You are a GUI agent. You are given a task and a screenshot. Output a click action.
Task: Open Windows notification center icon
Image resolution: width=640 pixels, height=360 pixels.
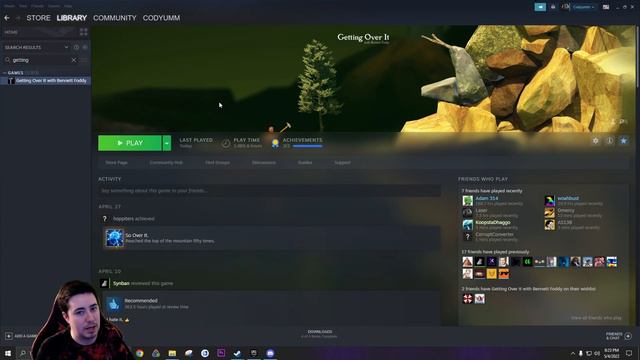pyautogui.click(x=629, y=353)
